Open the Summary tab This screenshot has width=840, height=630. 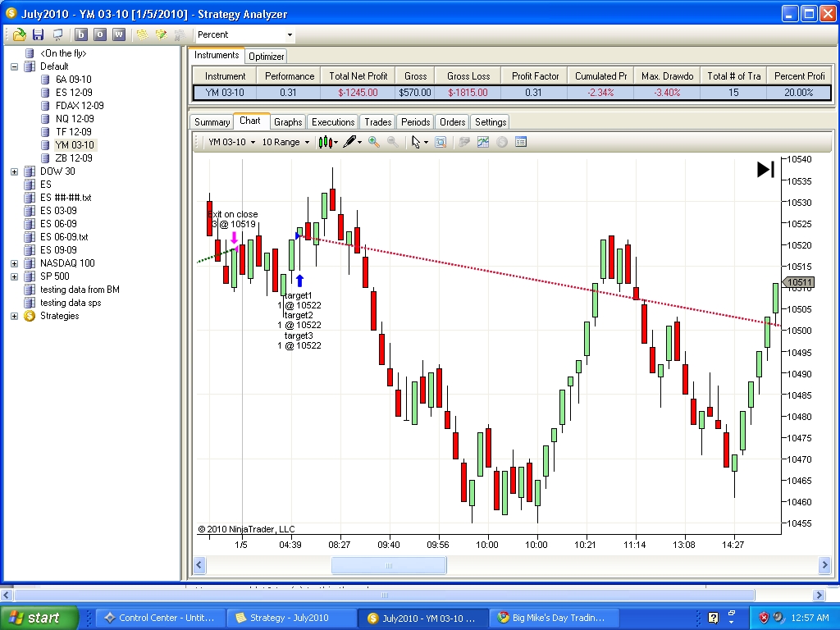coord(212,122)
